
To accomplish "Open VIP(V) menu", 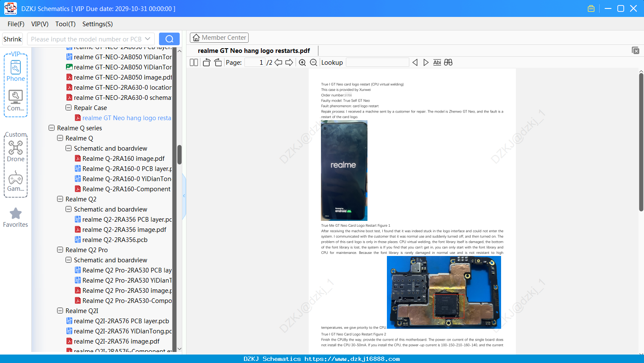I will [40, 24].
